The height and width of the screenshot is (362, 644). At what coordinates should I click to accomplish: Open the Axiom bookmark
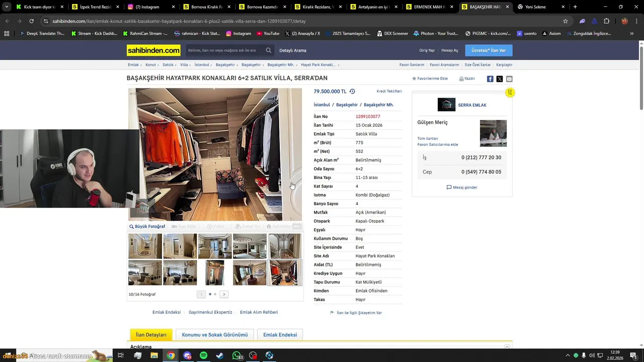coord(551,33)
